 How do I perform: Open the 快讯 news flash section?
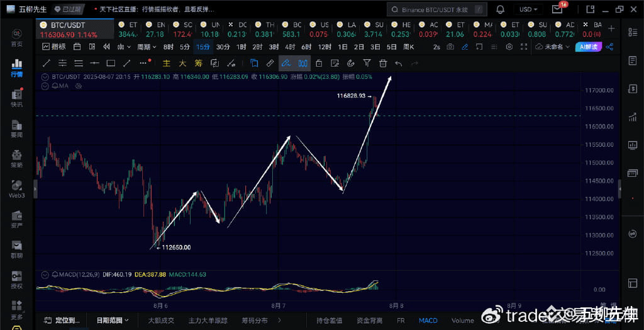17,98
